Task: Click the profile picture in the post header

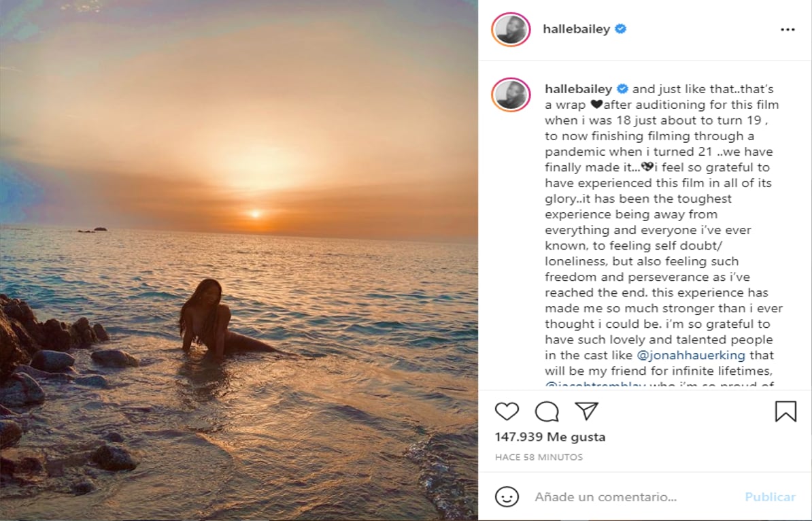Action: [x=511, y=29]
